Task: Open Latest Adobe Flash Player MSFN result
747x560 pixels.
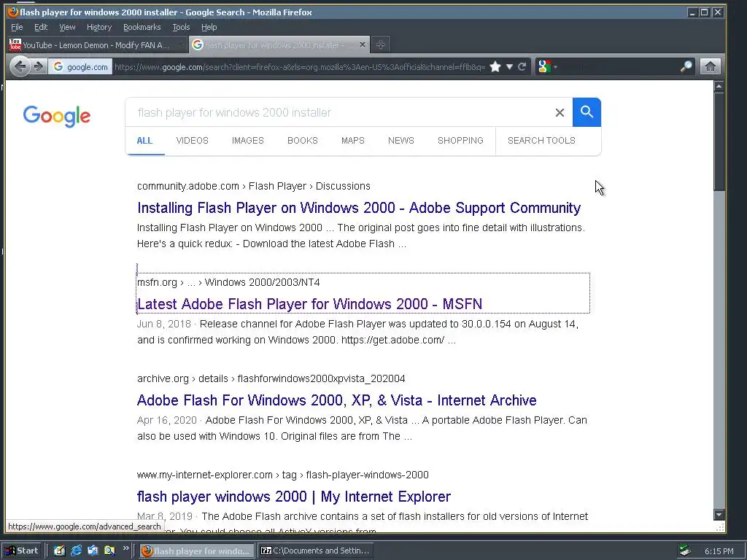Action: [309, 304]
